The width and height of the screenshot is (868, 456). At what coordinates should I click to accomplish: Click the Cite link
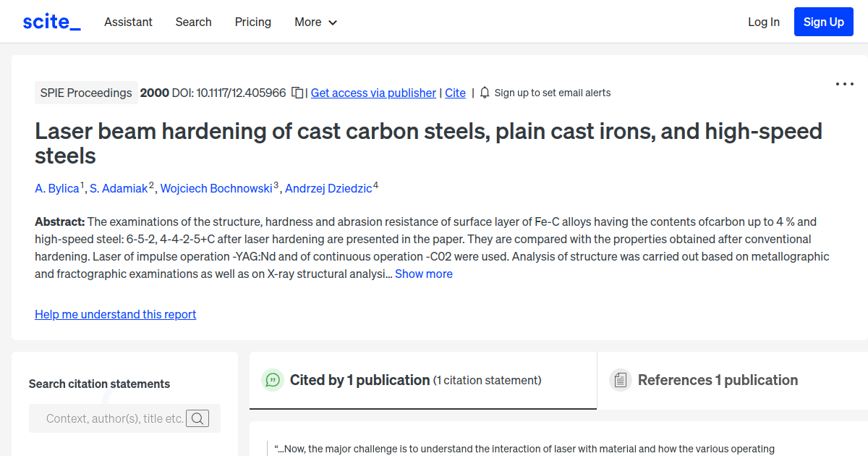tap(455, 93)
